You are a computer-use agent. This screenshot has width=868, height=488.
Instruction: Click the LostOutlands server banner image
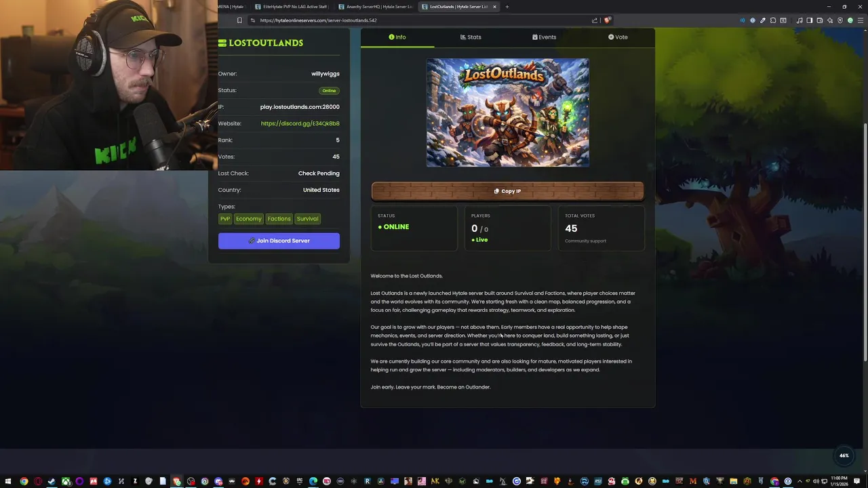pyautogui.click(x=507, y=113)
